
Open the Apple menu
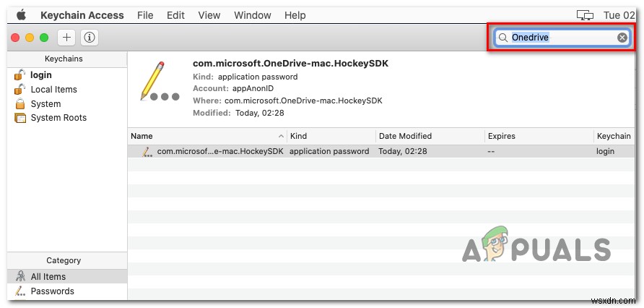tap(21, 15)
